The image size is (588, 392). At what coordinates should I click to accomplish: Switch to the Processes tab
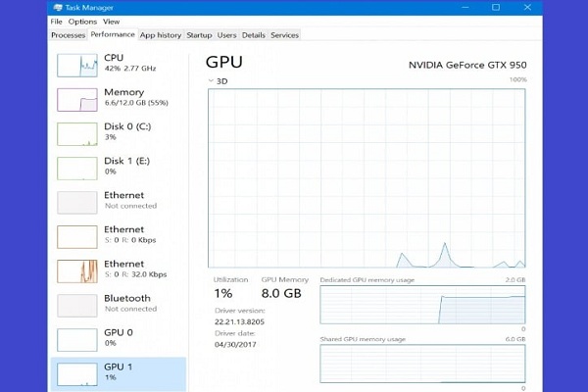69,35
